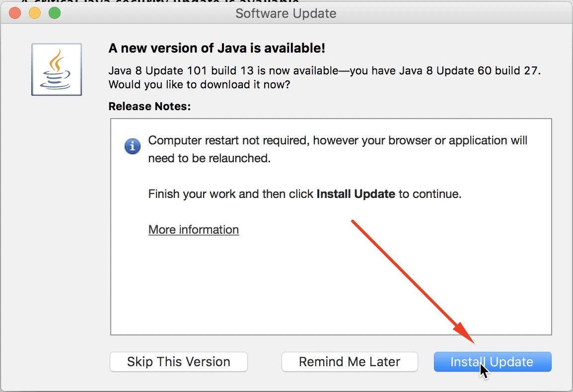
Task: Choose Skip This Version
Action: click(178, 362)
